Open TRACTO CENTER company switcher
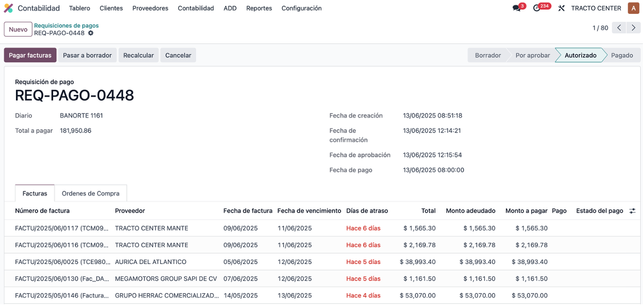Screen dimensions: 644x308 pos(596,8)
